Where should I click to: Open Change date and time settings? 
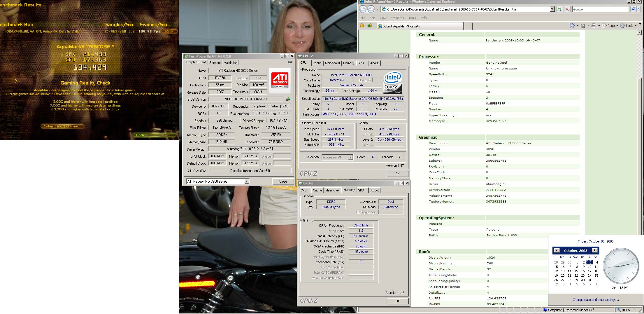tap(596, 300)
